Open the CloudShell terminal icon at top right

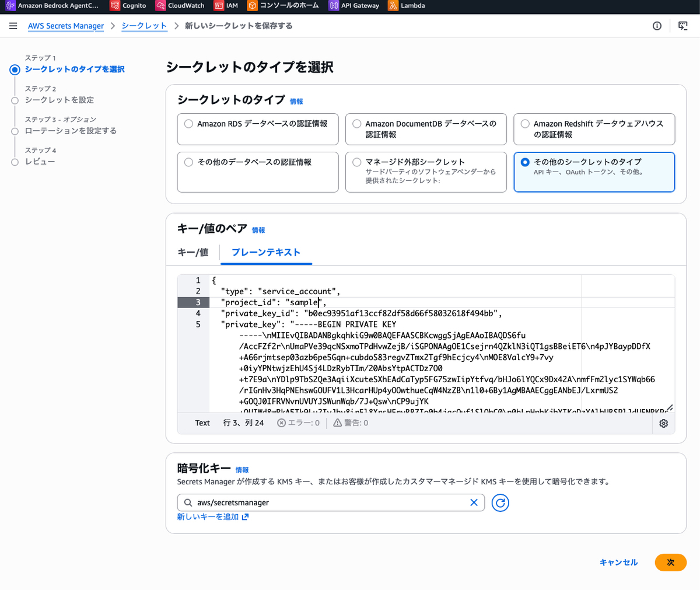683,26
